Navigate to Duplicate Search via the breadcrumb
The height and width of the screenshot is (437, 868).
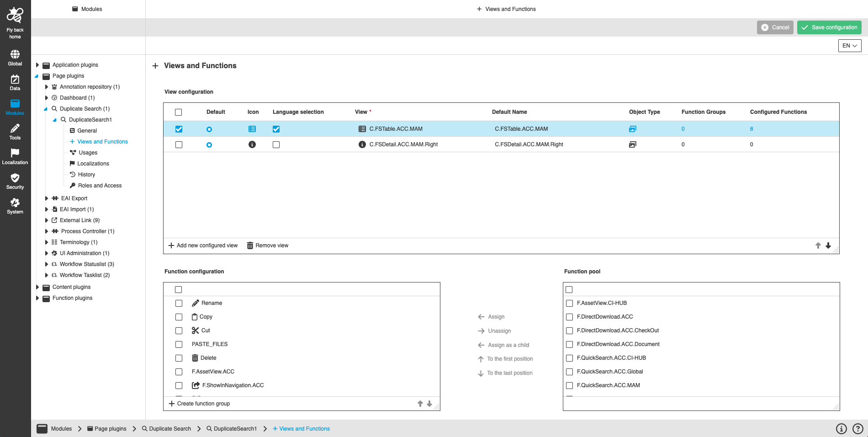click(x=170, y=429)
